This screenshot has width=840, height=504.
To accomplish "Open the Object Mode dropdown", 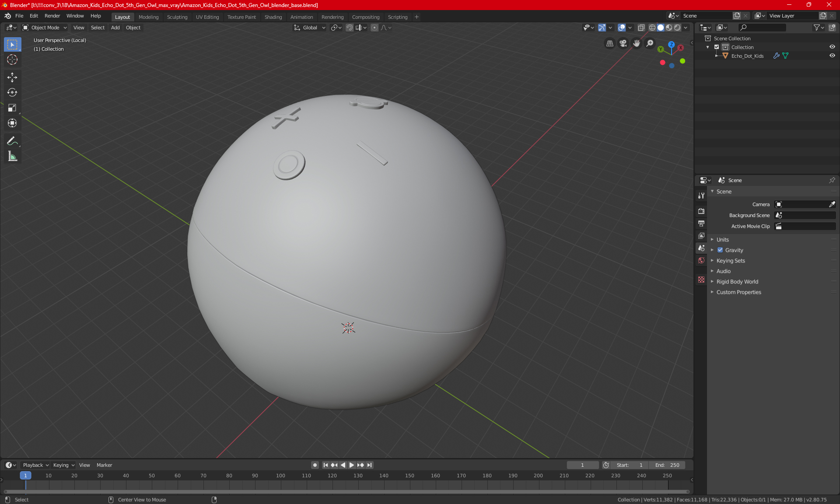I will 45,28.
